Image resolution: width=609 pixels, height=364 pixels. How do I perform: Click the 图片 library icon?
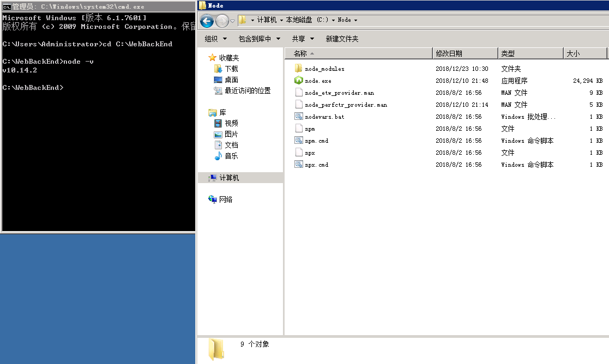(x=218, y=134)
